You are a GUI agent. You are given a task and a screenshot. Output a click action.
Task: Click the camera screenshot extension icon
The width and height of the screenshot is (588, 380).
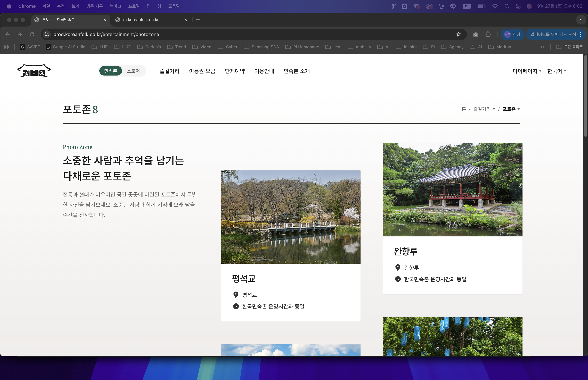tap(476, 35)
